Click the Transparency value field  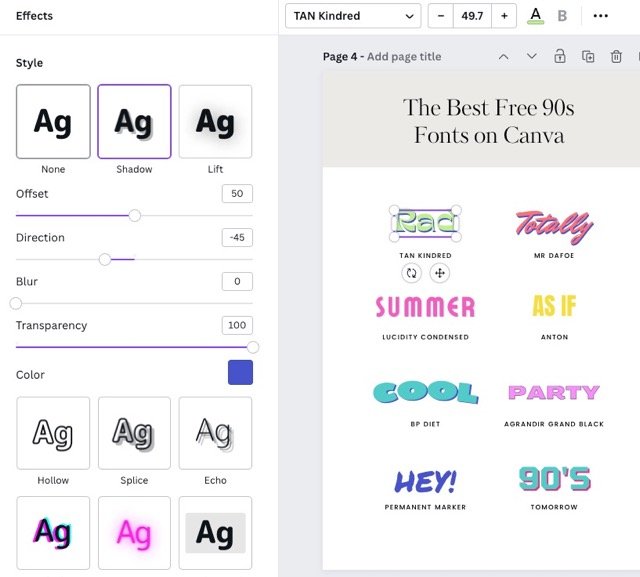point(237,325)
